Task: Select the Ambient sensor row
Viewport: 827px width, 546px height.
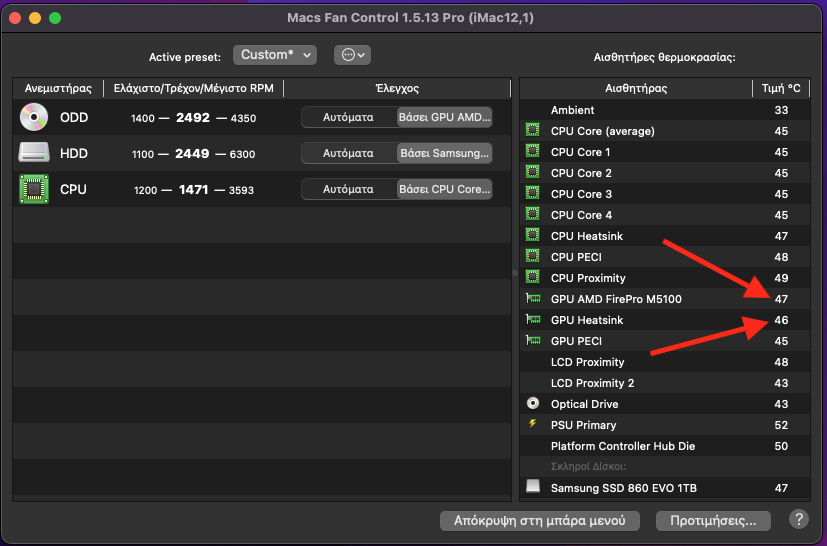Action: (x=665, y=110)
